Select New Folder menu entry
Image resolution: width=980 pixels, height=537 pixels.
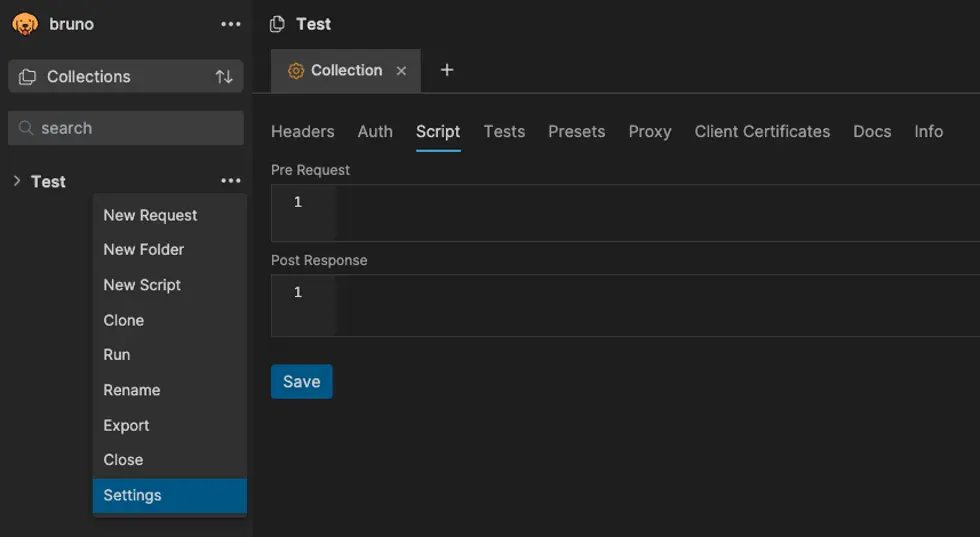[x=143, y=250]
